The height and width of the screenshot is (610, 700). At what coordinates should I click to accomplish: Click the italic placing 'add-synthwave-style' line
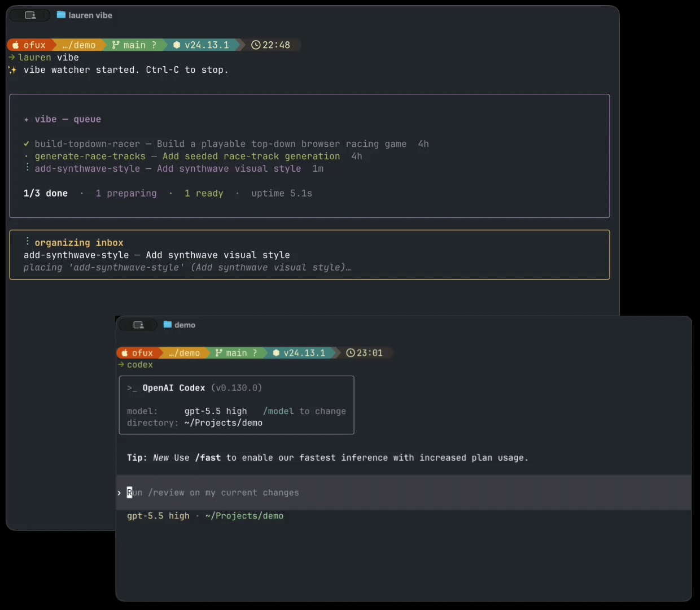(187, 267)
